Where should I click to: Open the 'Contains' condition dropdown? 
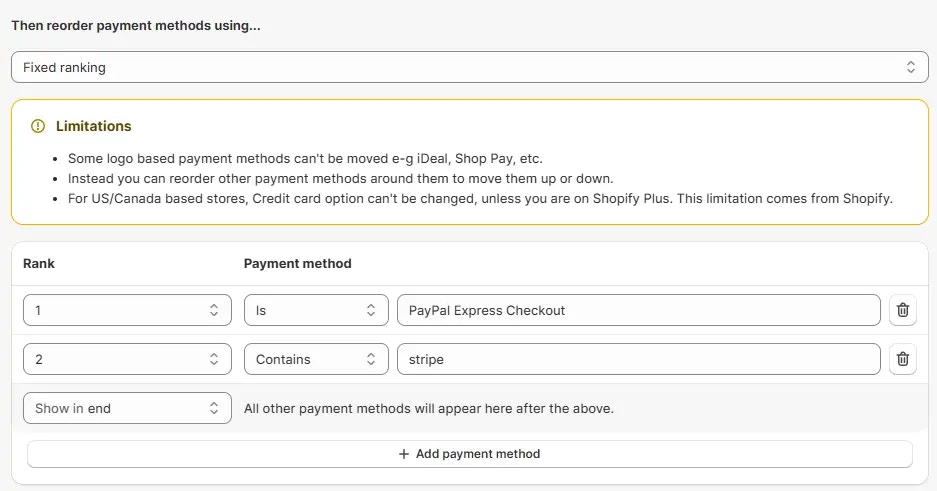tap(316, 359)
